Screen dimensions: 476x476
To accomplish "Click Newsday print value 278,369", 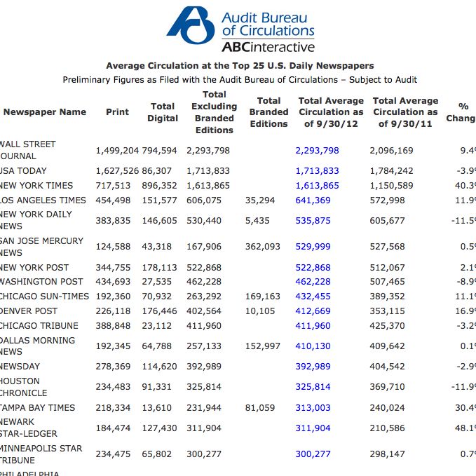I will [113, 366].
